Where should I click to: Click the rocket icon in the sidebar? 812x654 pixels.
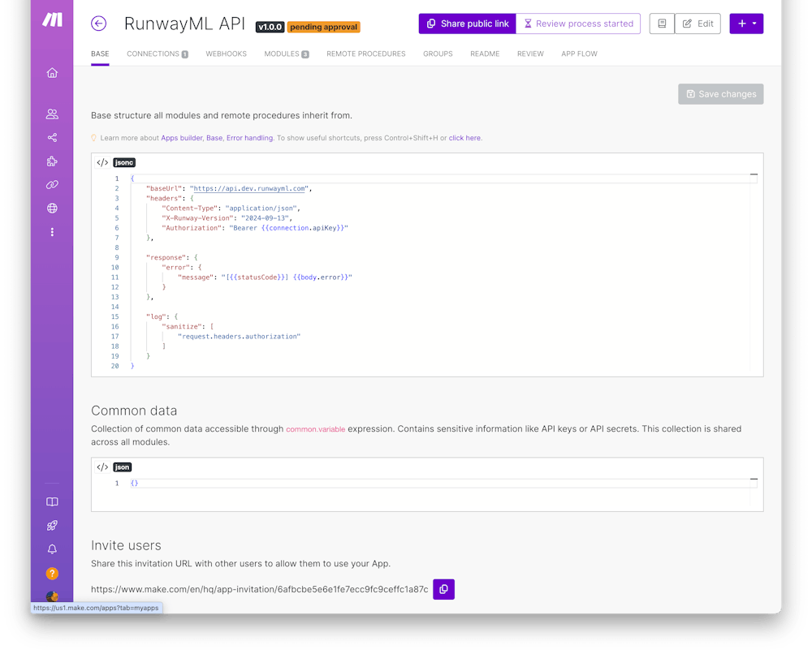[51, 525]
